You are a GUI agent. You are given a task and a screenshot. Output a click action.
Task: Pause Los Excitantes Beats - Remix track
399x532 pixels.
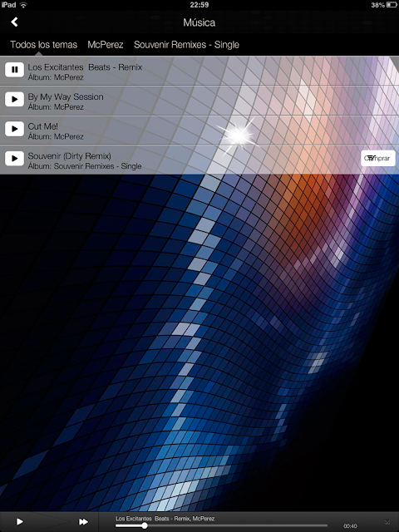coord(14,70)
